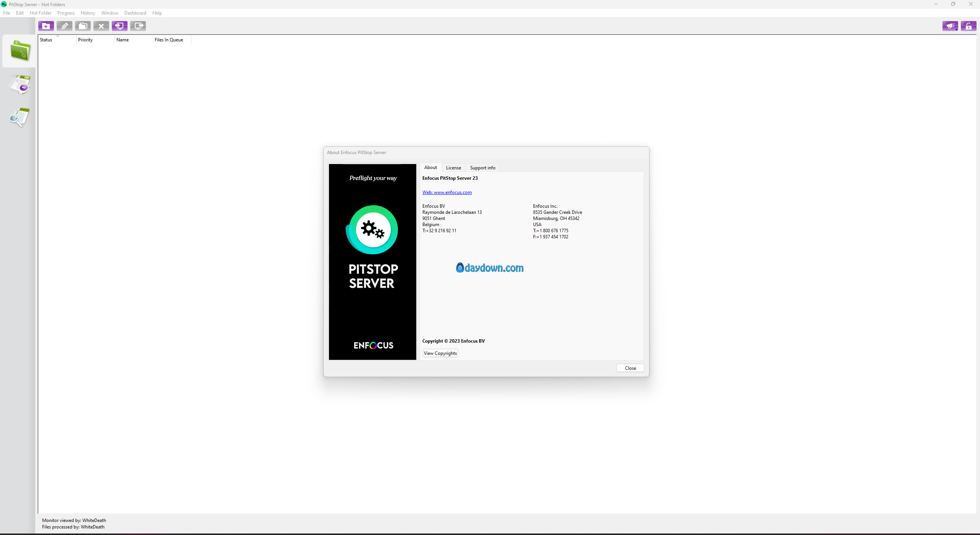Image resolution: width=980 pixels, height=535 pixels.
Task: Switch to the License tab
Action: click(453, 168)
